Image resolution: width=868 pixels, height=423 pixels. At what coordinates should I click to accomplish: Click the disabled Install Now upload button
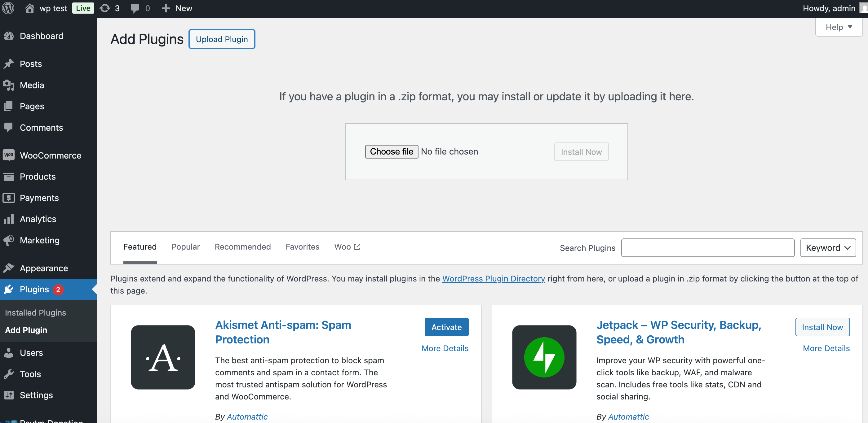[x=581, y=152]
